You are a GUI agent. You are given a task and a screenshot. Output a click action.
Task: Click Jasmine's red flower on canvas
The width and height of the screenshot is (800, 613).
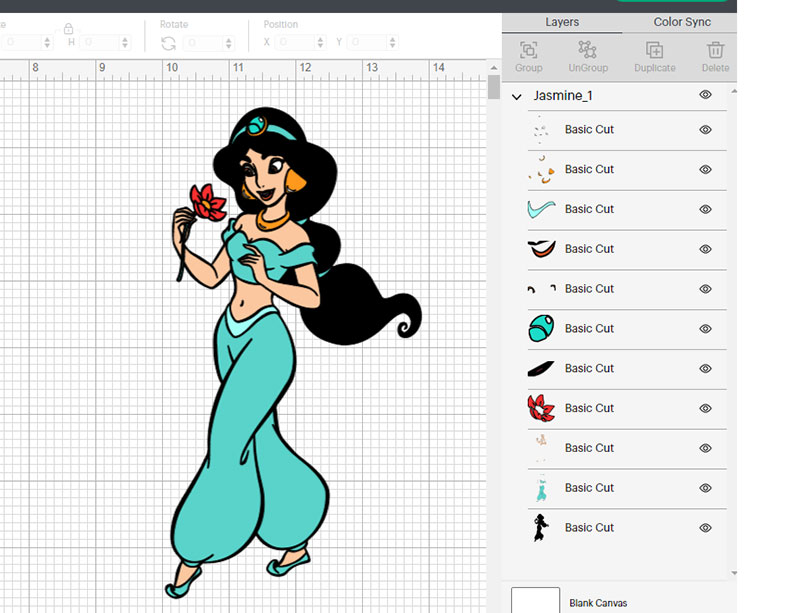(208, 203)
